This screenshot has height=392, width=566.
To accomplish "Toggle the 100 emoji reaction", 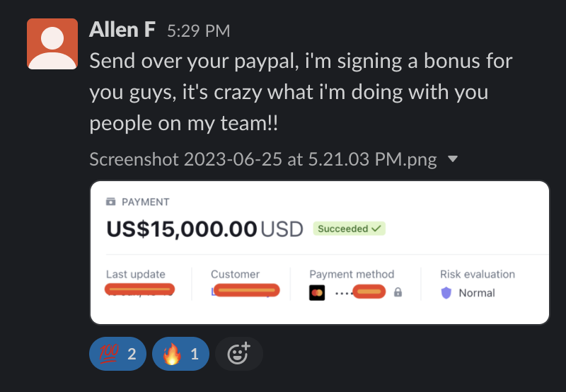I will [x=117, y=353].
